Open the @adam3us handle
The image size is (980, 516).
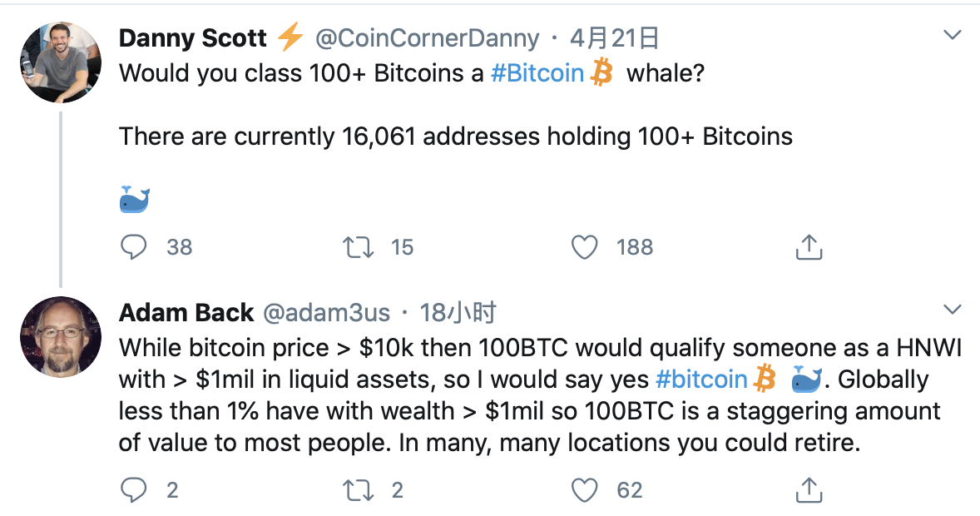point(326,312)
